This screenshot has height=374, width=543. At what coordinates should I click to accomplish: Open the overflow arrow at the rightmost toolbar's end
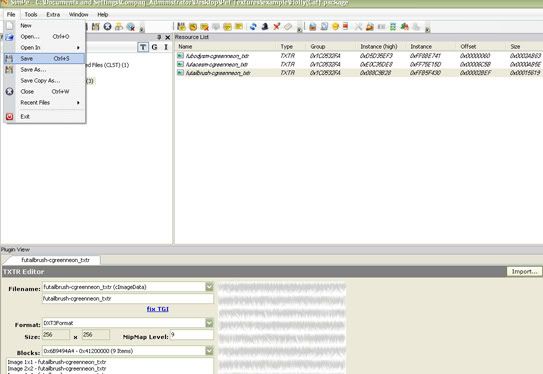tap(427, 29)
